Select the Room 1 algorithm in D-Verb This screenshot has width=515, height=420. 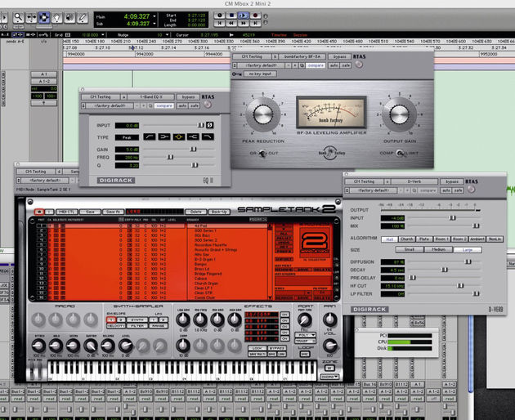tap(441, 239)
